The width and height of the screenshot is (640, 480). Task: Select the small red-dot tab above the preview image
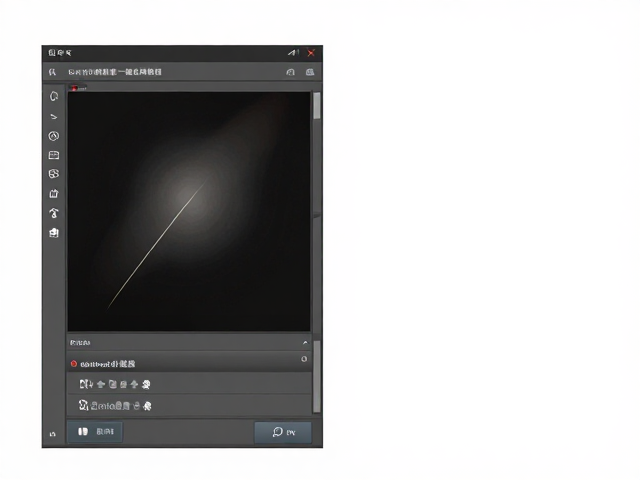pyautogui.click(x=78, y=88)
